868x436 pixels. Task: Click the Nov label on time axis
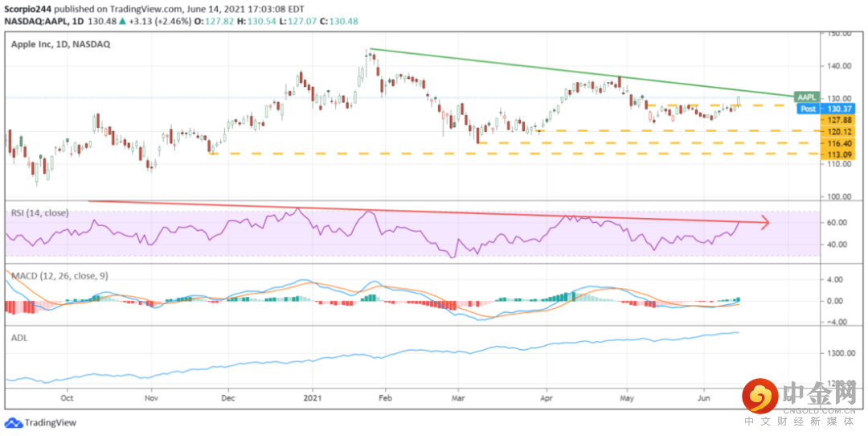pos(151,397)
